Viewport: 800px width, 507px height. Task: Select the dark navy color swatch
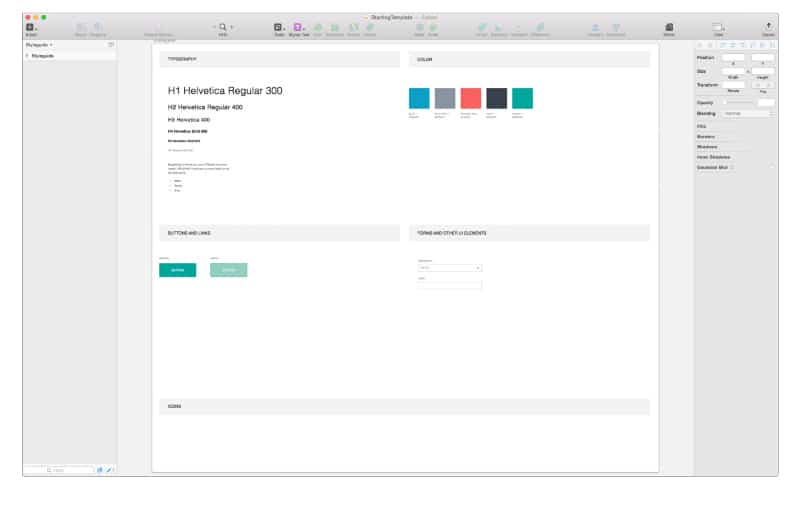coord(496,98)
